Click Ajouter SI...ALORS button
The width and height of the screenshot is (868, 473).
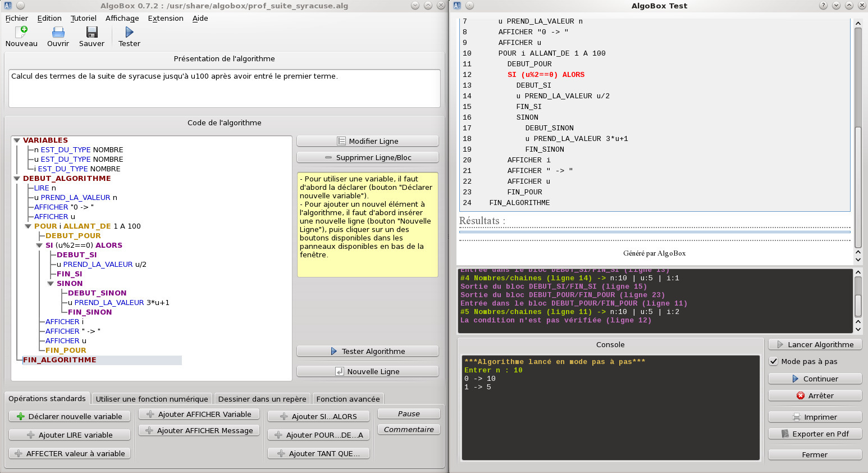(x=318, y=416)
